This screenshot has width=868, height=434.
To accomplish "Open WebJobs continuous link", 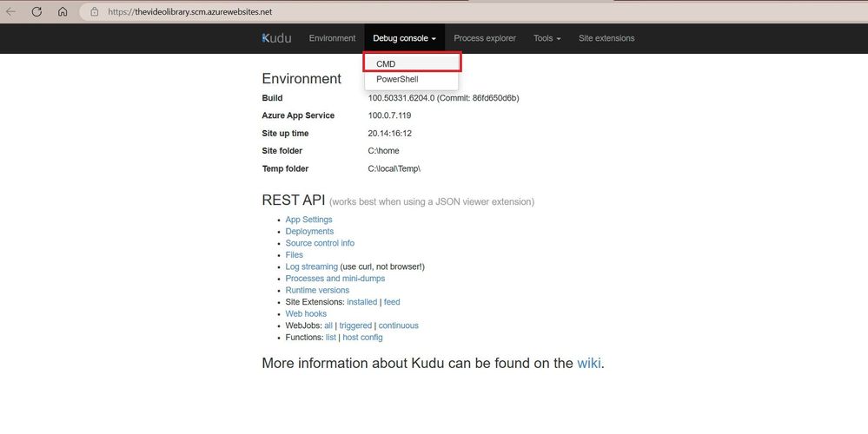I will [399, 325].
